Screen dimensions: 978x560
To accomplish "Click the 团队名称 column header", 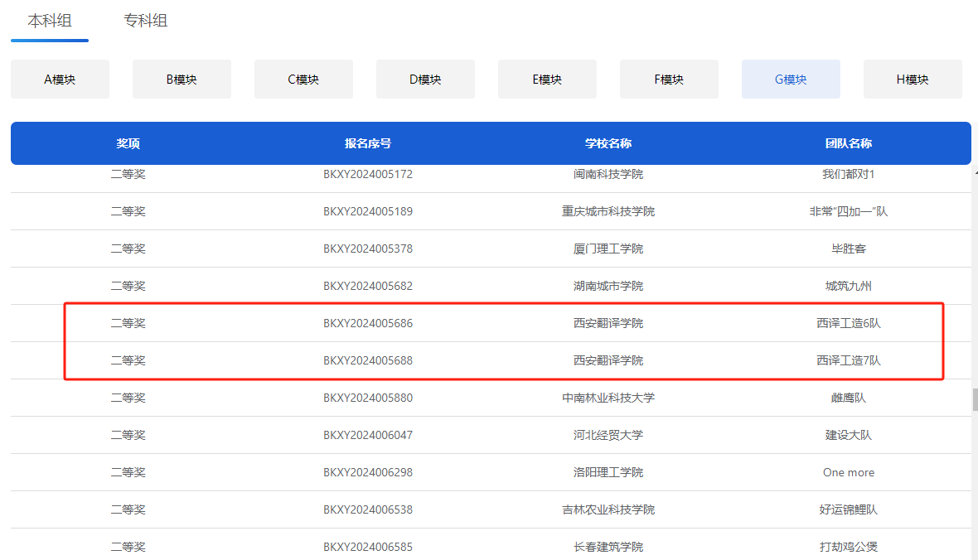I will click(849, 143).
